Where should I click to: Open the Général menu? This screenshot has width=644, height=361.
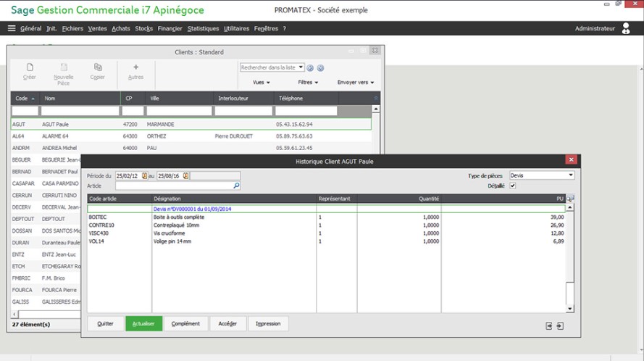31,28
